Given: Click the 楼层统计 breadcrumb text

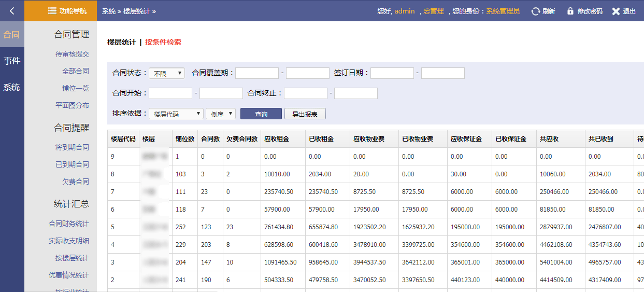Looking at the screenshot, I should [x=137, y=11].
